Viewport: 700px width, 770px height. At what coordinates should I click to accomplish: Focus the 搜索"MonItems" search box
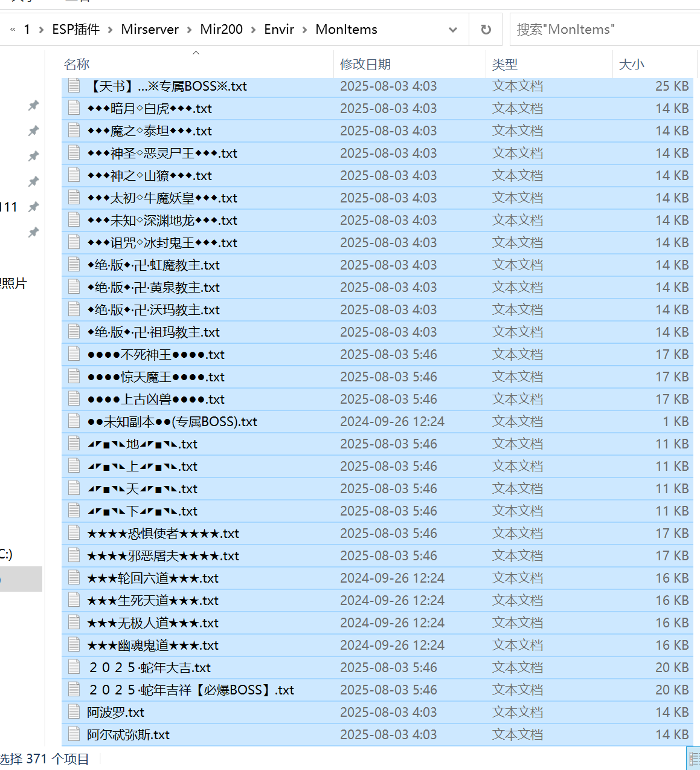(x=604, y=30)
